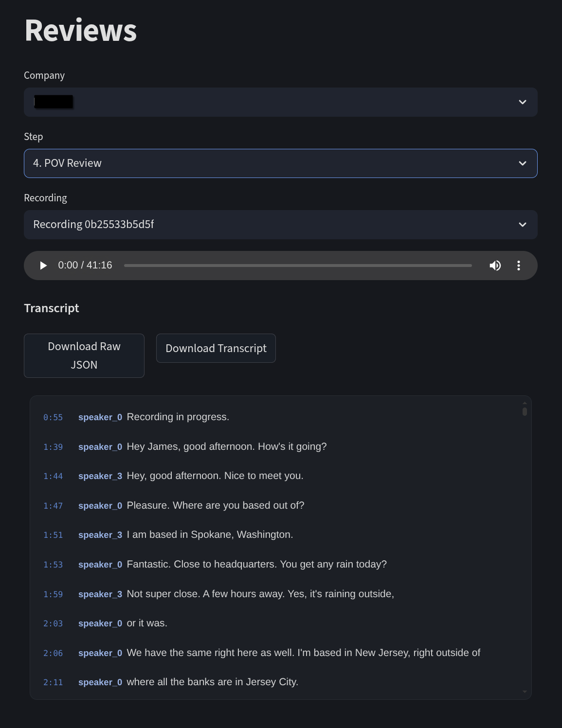The height and width of the screenshot is (728, 562).
Task: Select the speaker_3 label at 1:44
Action: coord(100,476)
